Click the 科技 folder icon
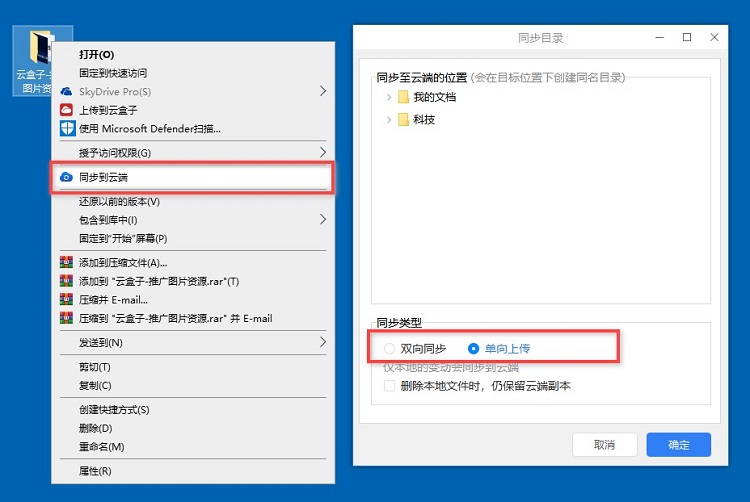Image resolution: width=750 pixels, height=502 pixels. tap(403, 120)
